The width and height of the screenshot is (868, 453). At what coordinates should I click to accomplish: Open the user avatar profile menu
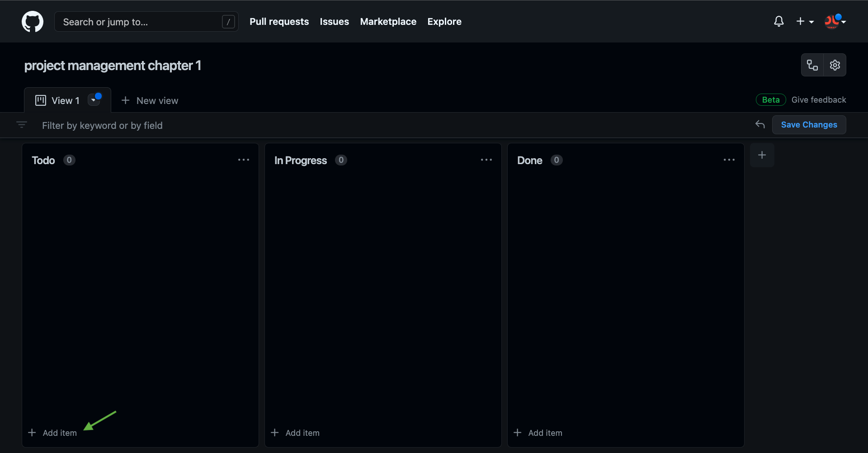click(835, 21)
